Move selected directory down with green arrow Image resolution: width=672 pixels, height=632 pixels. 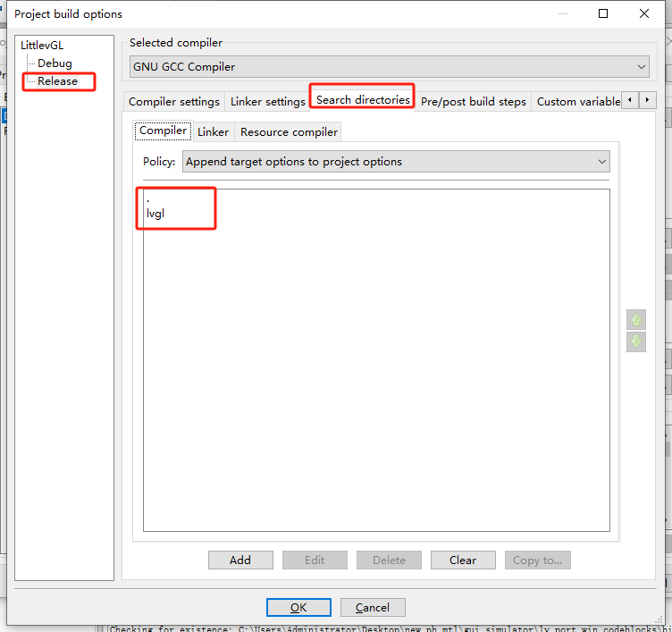coord(636,341)
